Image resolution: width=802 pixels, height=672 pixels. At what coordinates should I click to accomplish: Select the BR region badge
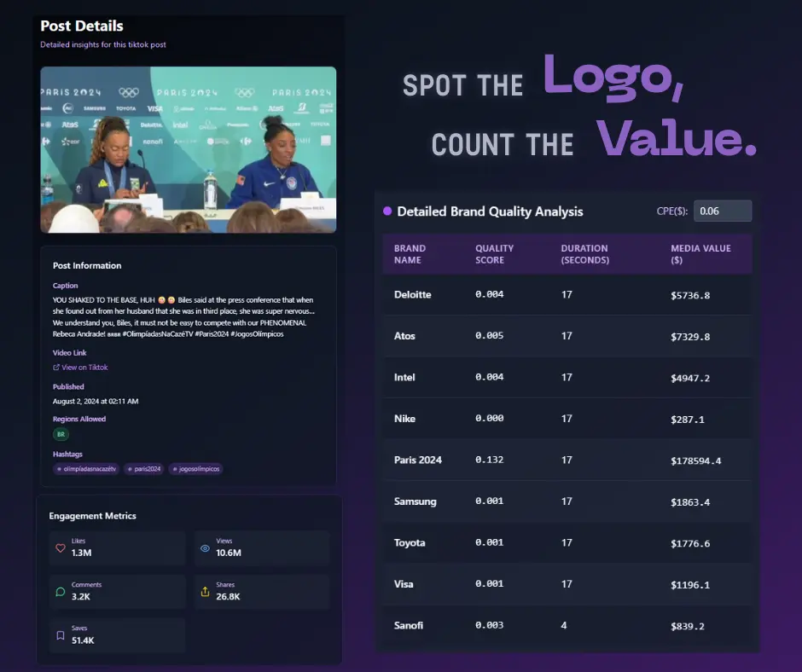click(x=61, y=434)
